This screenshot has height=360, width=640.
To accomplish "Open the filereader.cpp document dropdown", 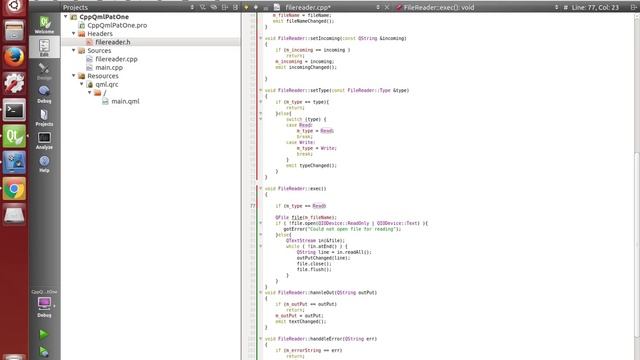I will (x=378, y=7).
